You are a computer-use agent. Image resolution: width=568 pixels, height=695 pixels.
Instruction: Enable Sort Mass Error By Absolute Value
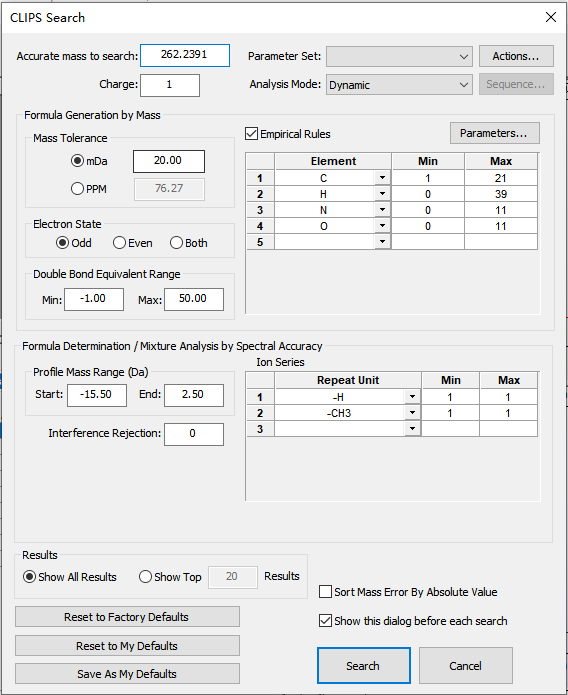[x=325, y=592]
